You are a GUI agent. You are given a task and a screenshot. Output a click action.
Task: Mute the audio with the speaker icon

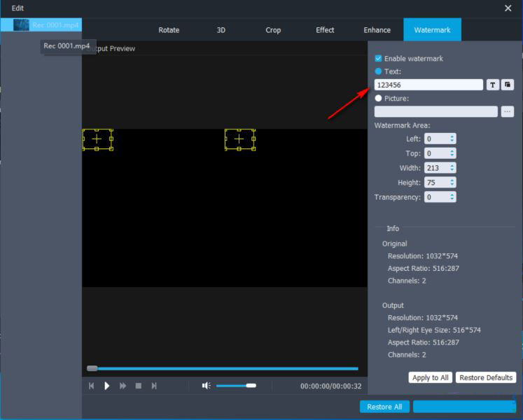coord(206,386)
